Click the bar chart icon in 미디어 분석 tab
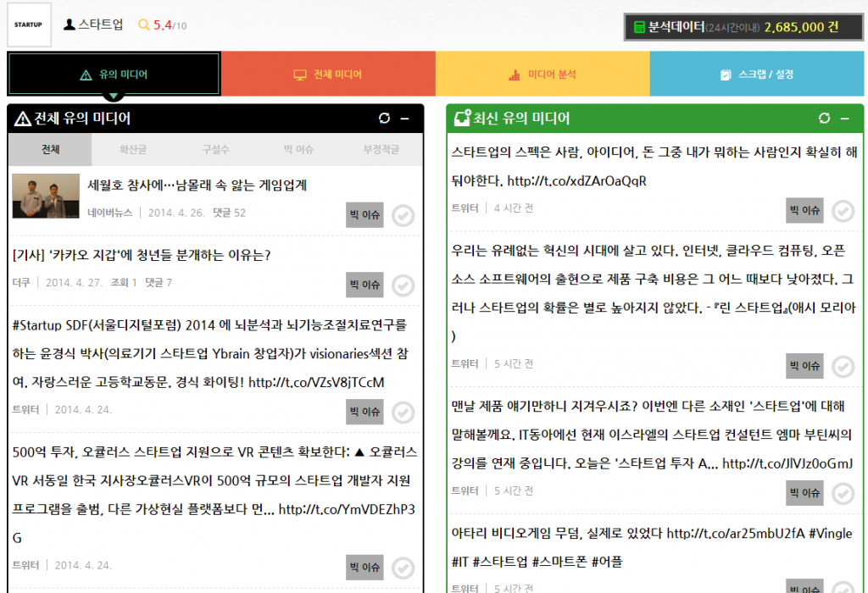This screenshot has height=593, width=868. tap(515, 75)
